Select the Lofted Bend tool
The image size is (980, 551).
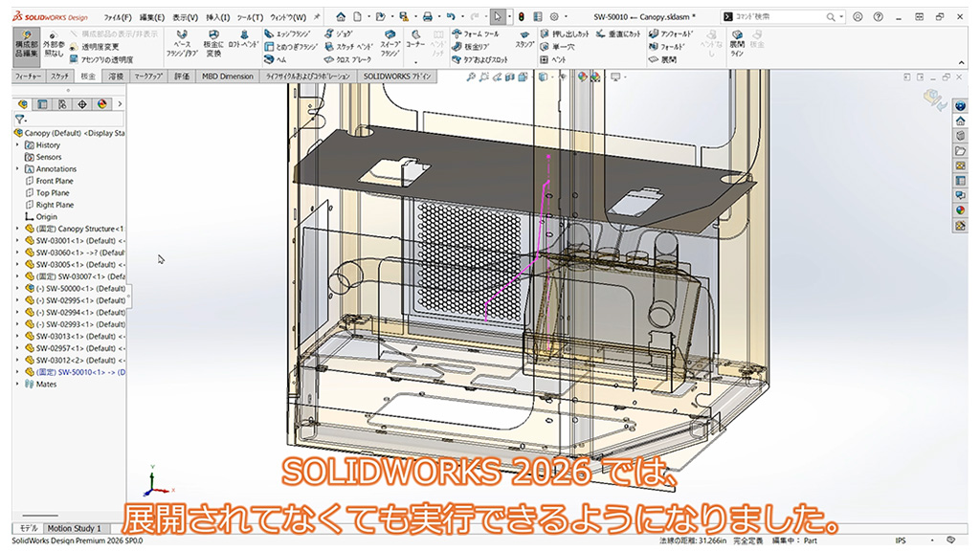244,44
